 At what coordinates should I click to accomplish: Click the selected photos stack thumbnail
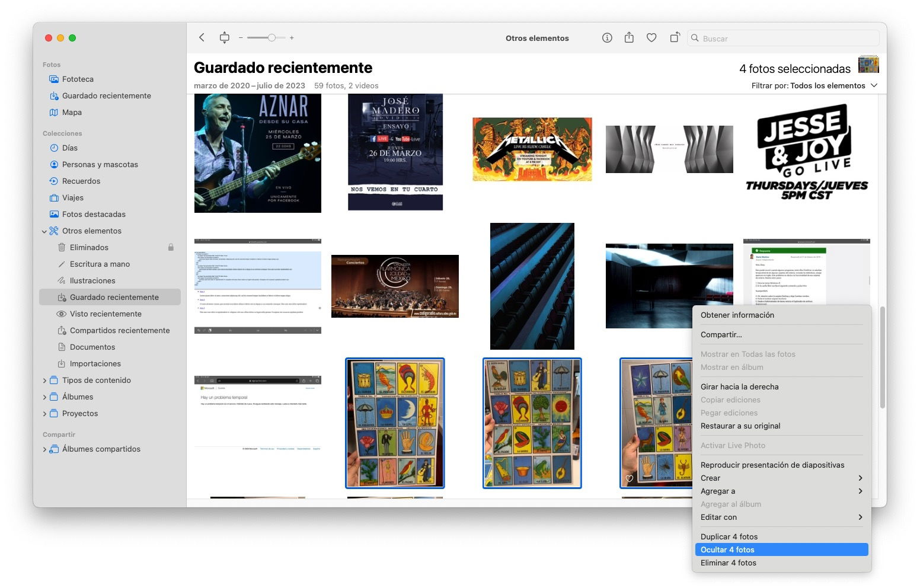(868, 64)
